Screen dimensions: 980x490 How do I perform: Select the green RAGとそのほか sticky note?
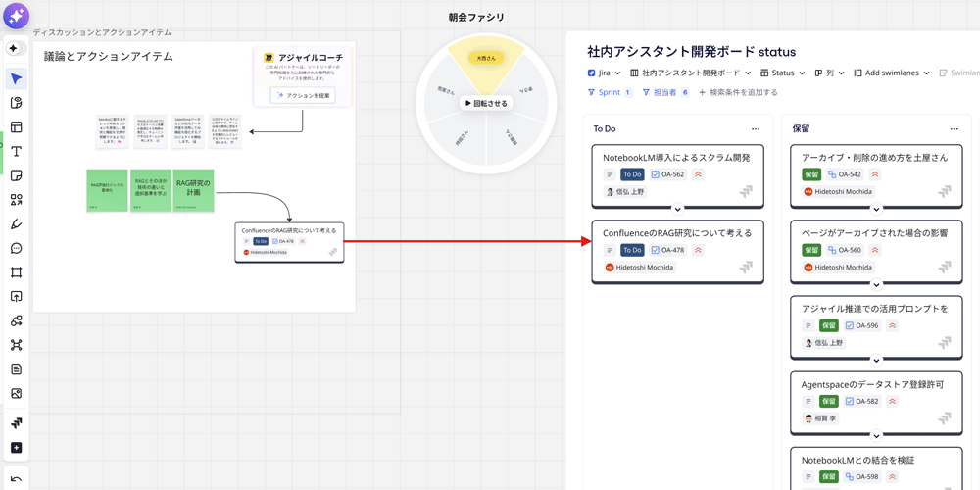pyautogui.click(x=150, y=190)
